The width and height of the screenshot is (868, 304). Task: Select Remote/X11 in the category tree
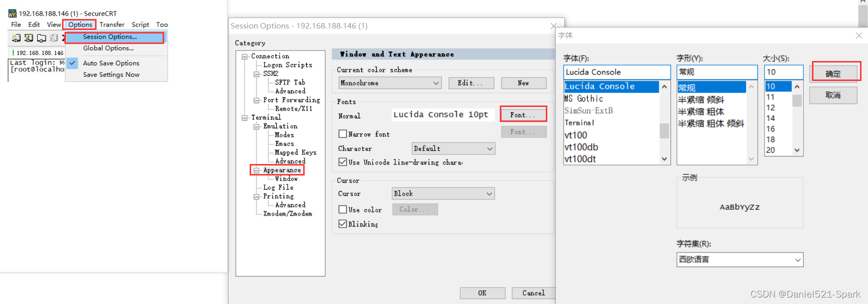tap(294, 109)
